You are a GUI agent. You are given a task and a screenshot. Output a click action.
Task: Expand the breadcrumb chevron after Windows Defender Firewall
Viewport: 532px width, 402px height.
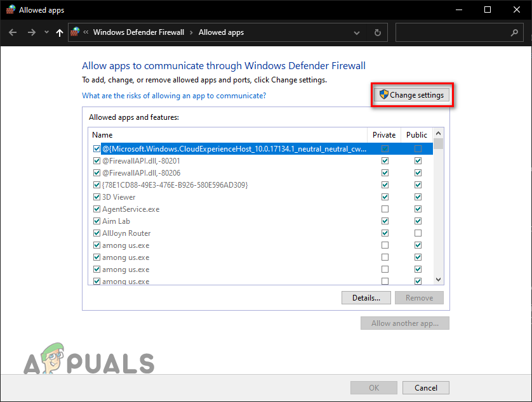191,32
